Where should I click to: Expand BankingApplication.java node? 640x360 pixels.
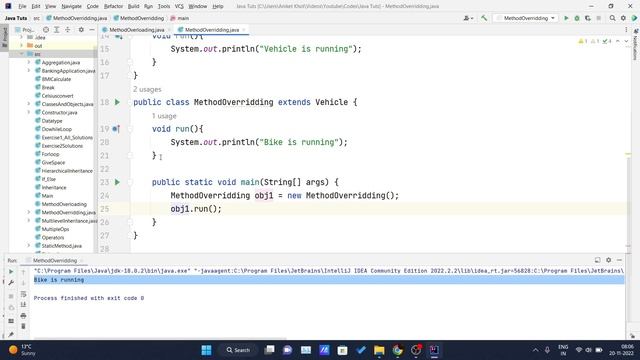click(29, 71)
